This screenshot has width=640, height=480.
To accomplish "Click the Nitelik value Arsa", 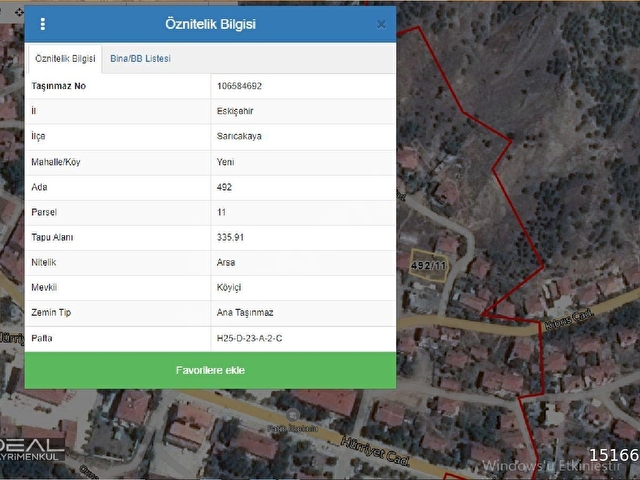I will pyautogui.click(x=226, y=262).
